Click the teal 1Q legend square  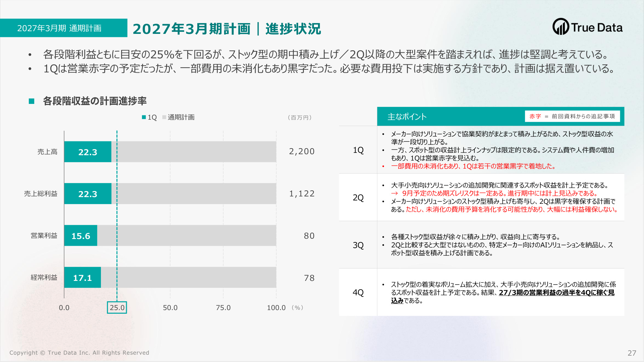pos(144,117)
